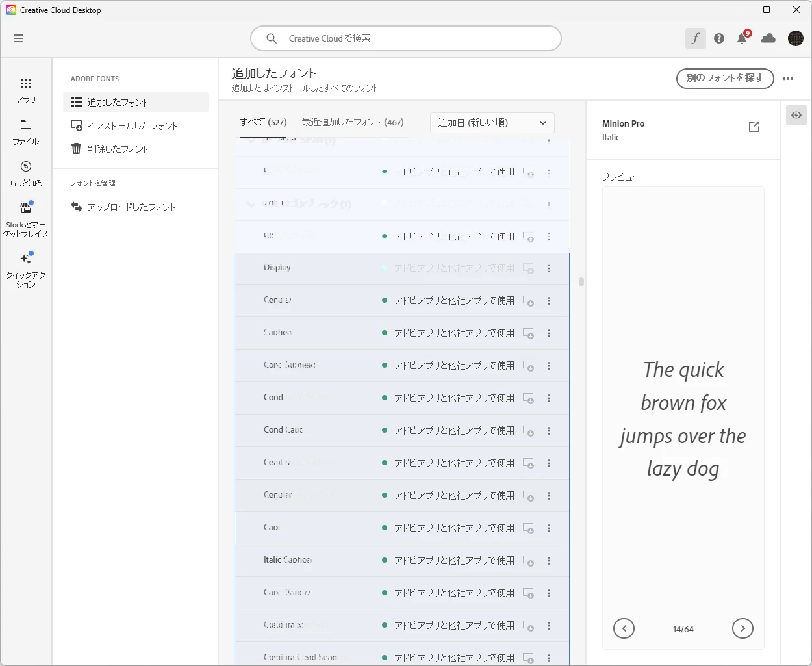Viewport: 812px width, 666px height.
Task: Open three-dot menu in Cond Capt row
Action: pos(549,431)
